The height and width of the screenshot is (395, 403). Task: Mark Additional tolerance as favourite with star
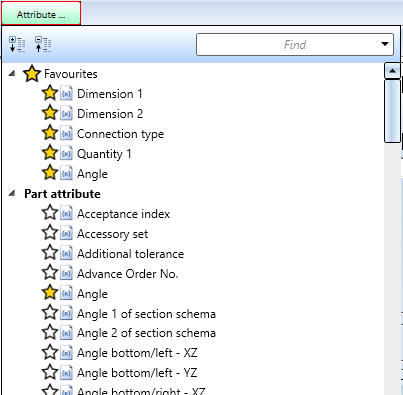pyautogui.click(x=50, y=253)
